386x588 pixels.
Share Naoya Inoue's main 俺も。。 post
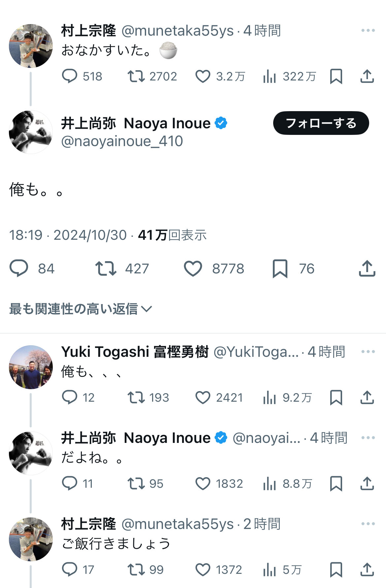tap(367, 268)
